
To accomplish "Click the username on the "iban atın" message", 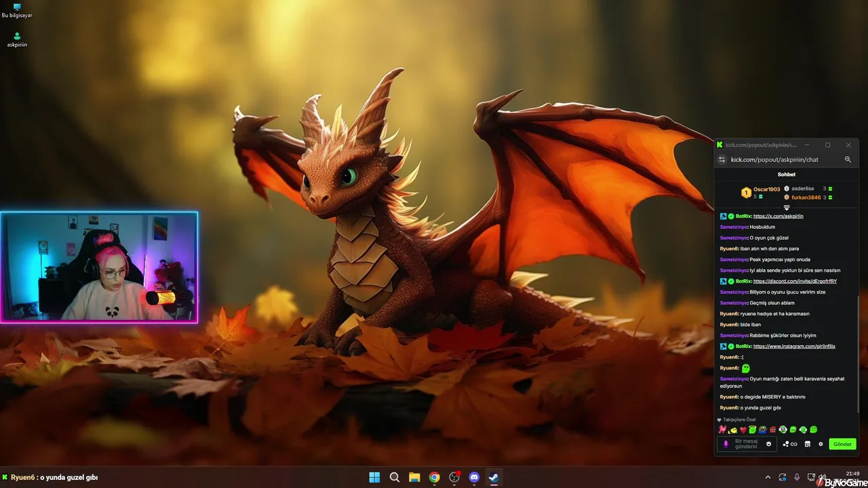I will (x=729, y=249).
